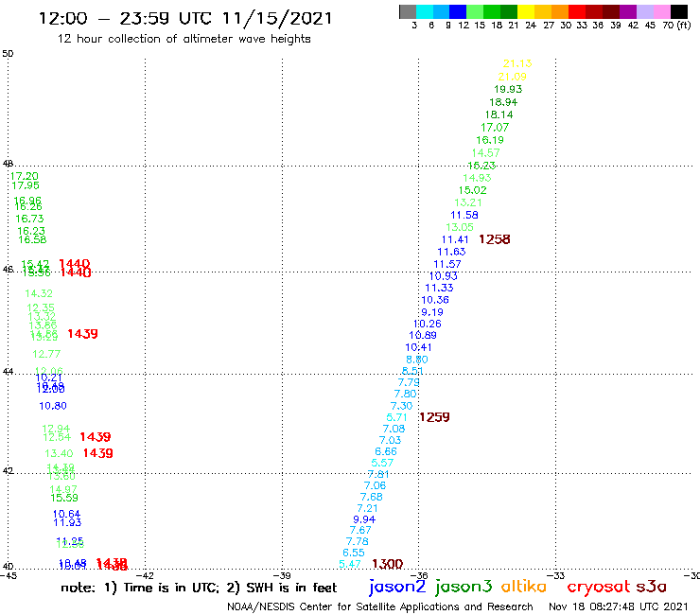Image resolution: width=700 pixels, height=615 pixels.
Task: Pick the bright red swatch in the scale
Action: click(x=577, y=11)
